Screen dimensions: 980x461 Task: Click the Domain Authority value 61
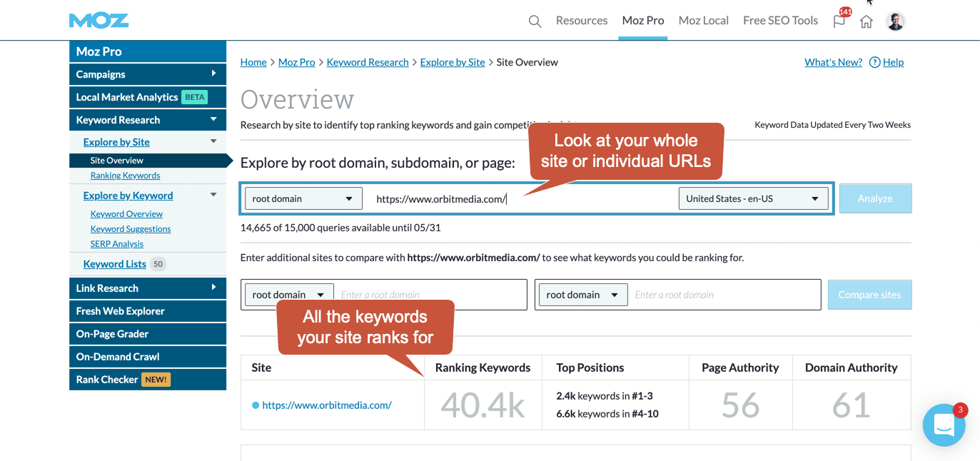click(851, 405)
